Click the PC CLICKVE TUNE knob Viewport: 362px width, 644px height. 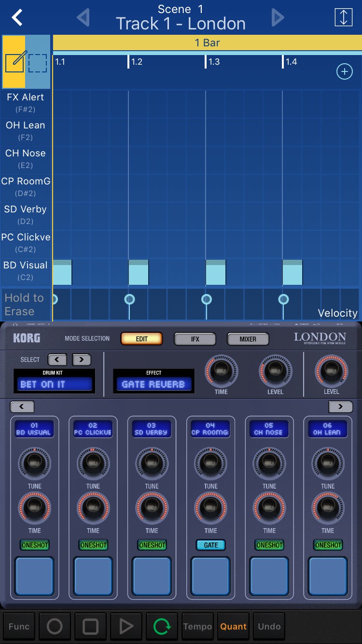pyautogui.click(x=93, y=463)
